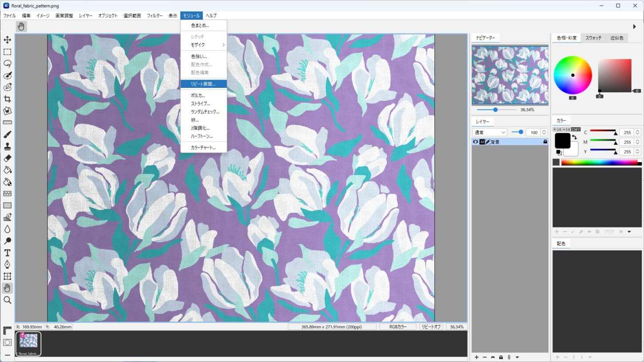The image size is (644, 362).
Task: Click the lock icon below the layer list
Action: pyautogui.click(x=501, y=357)
